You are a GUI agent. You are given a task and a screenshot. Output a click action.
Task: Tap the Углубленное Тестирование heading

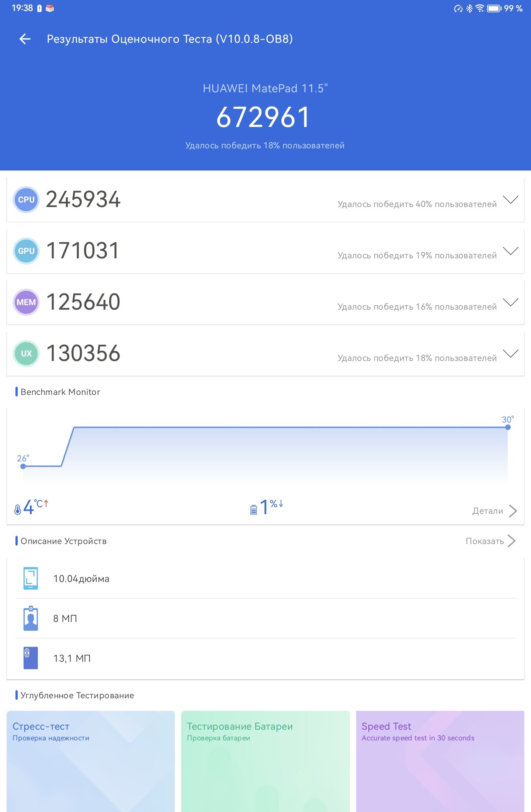click(x=77, y=695)
